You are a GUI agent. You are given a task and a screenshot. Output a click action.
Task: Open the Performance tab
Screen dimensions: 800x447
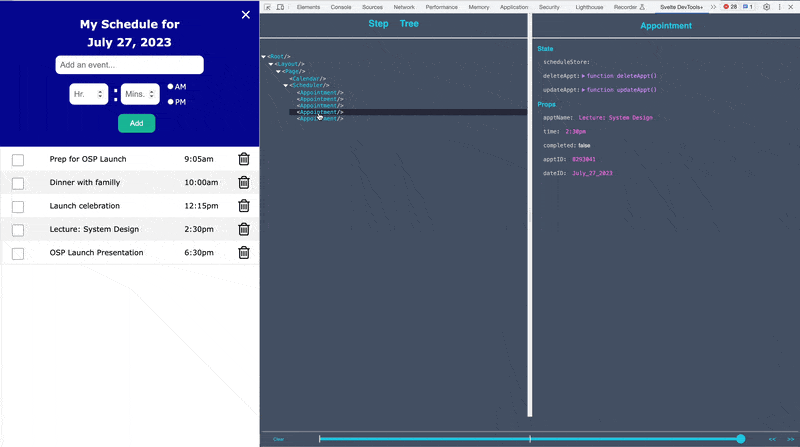pos(441,7)
